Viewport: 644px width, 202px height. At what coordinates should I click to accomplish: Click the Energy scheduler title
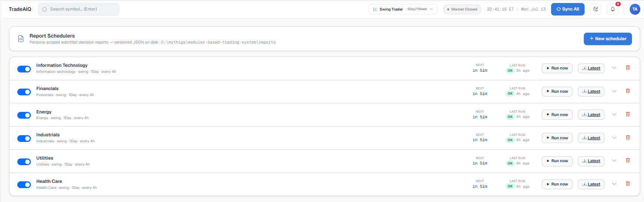(x=44, y=112)
